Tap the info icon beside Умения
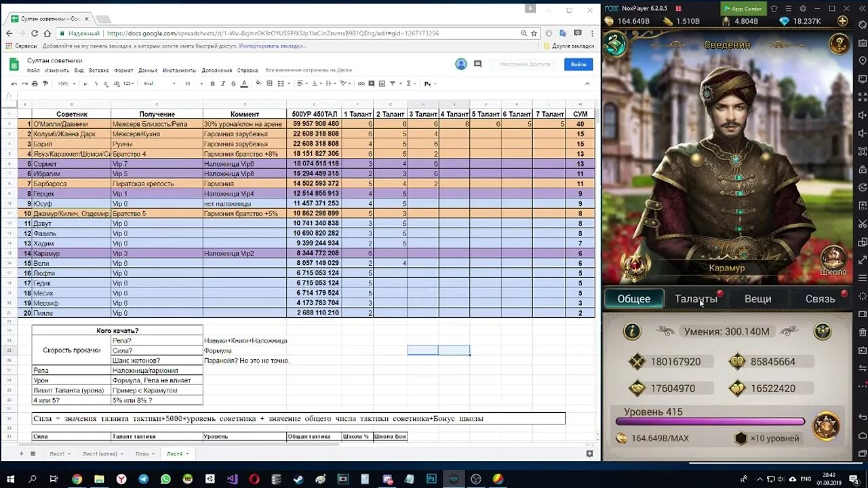 [632, 331]
